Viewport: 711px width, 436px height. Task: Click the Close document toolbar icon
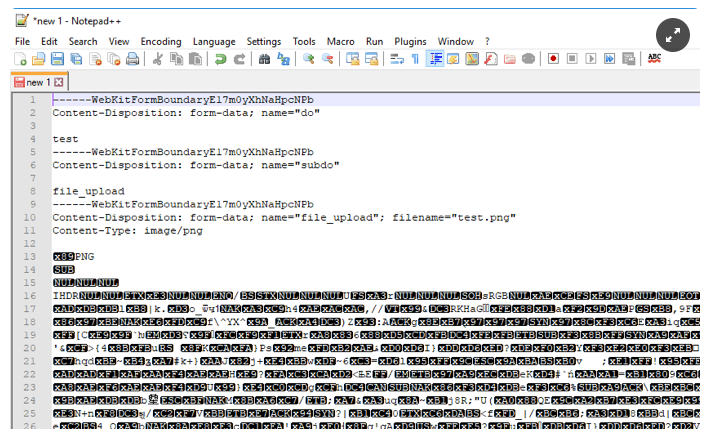[x=95, y=59]
